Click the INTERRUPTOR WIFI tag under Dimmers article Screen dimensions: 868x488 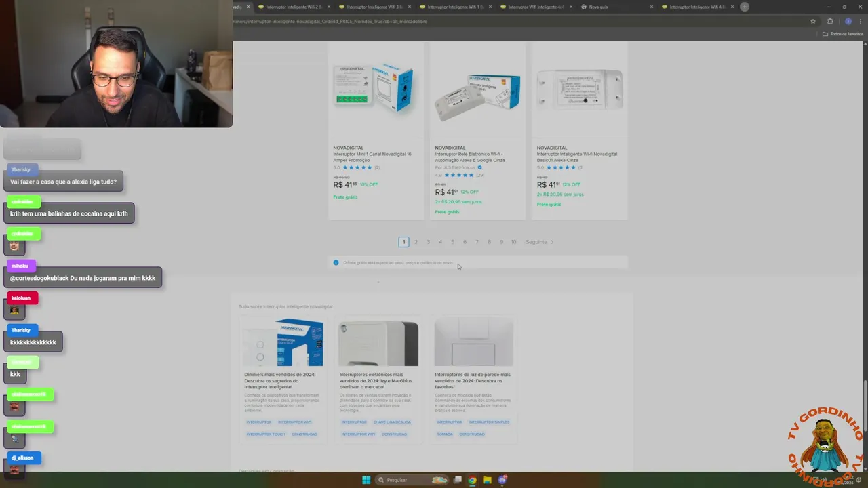click(x=295, y=422)
